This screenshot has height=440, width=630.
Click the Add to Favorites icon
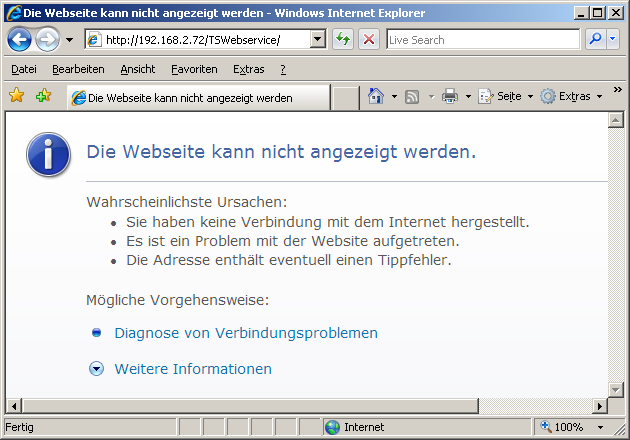pyautogui.click(x=43, y=96)
